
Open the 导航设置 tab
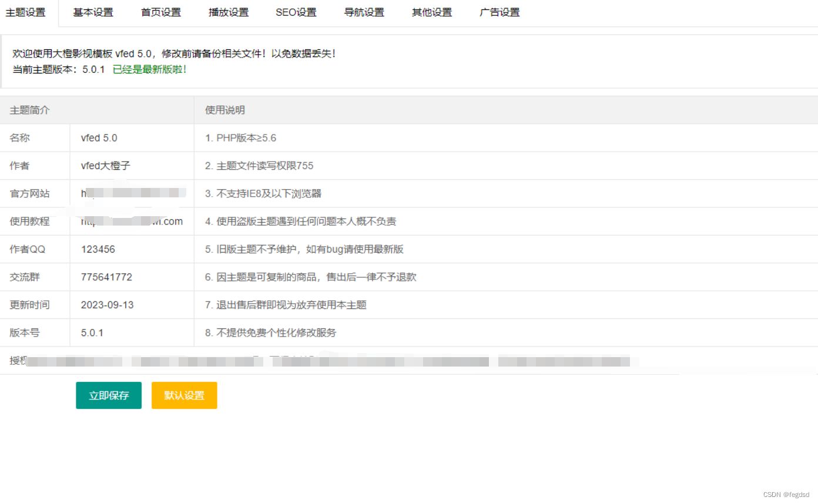[364, 12]
